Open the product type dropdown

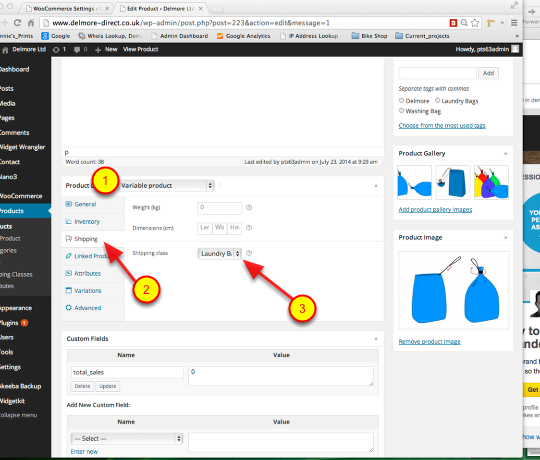click(167, 186)
